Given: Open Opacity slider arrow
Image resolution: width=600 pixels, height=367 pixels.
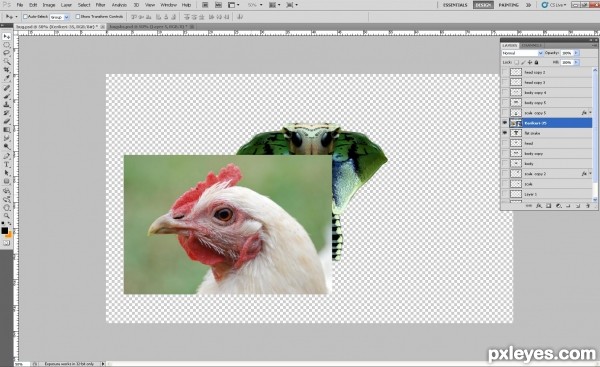Looking at the screenshot, I should 577,53.
